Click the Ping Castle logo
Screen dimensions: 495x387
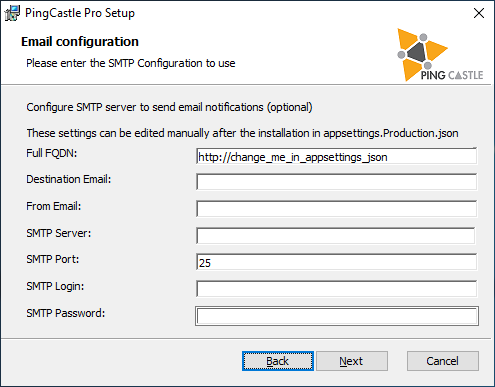[x=440, y=55]
